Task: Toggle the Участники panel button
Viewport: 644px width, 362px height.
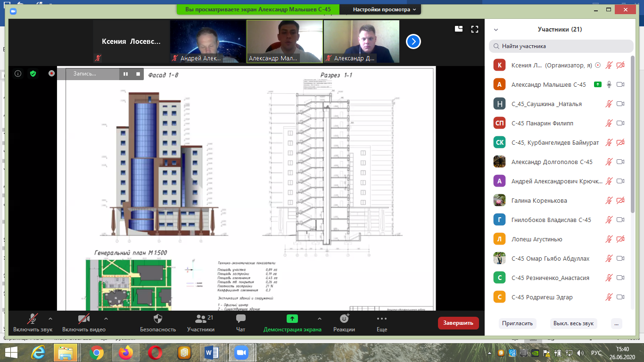Action: [201, 323]
